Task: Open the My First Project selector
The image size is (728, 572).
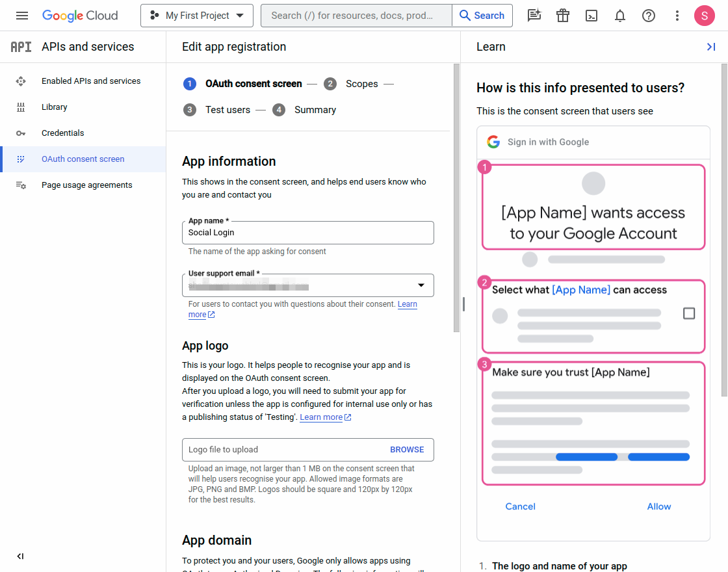Action: [x=197, y=16]
